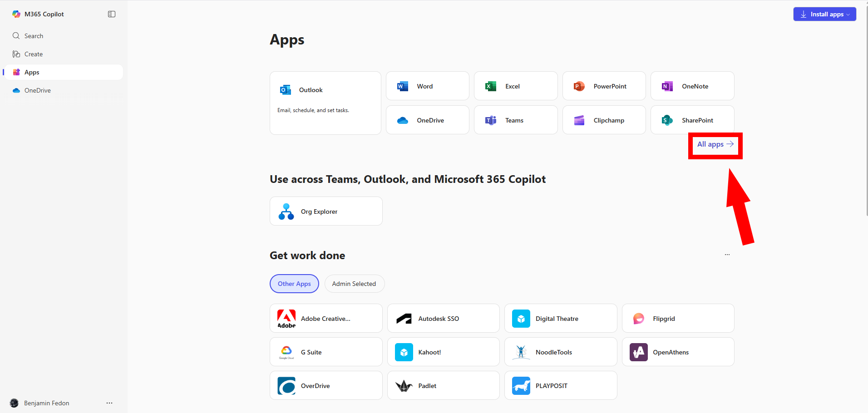Select Apps in the sidebar

(x=64, y=72)
